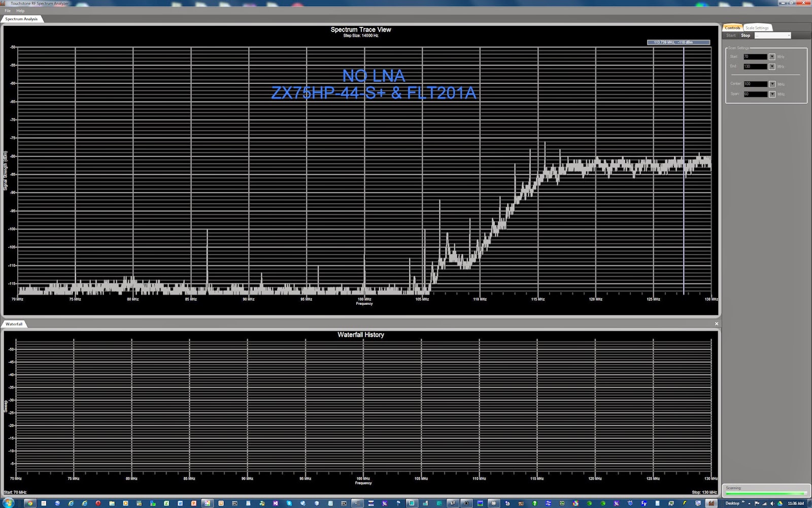
Task: Click the 'Start: 70 MHz' status text
Action: (15, 492)
